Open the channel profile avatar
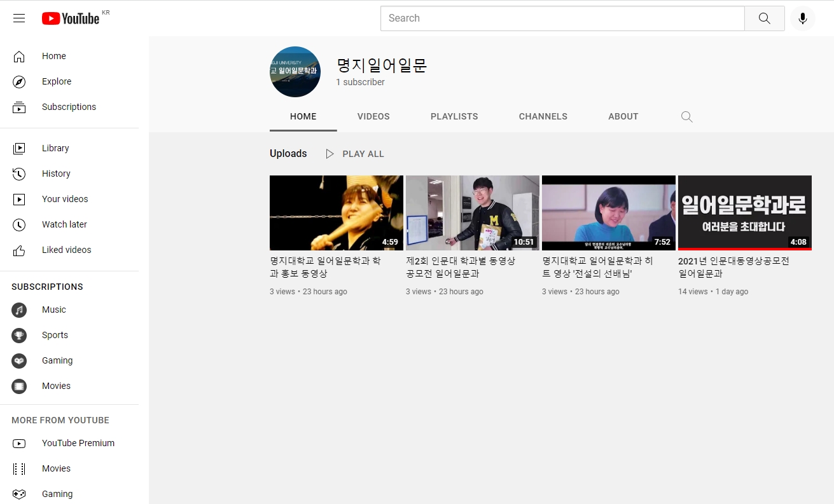The width and height of the screenshot is (834, 504). [295, 72]
